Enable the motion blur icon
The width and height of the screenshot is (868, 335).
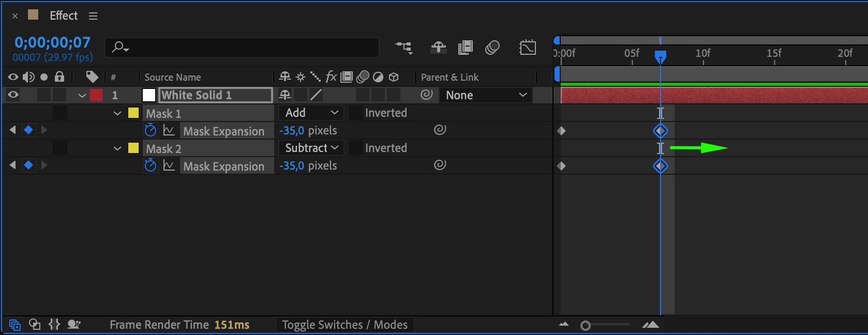tap(492, 48)
